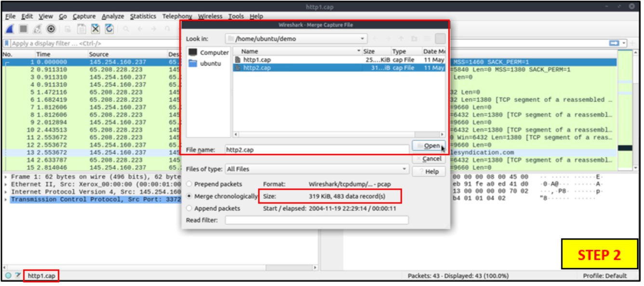Open the Help menu

256,16
